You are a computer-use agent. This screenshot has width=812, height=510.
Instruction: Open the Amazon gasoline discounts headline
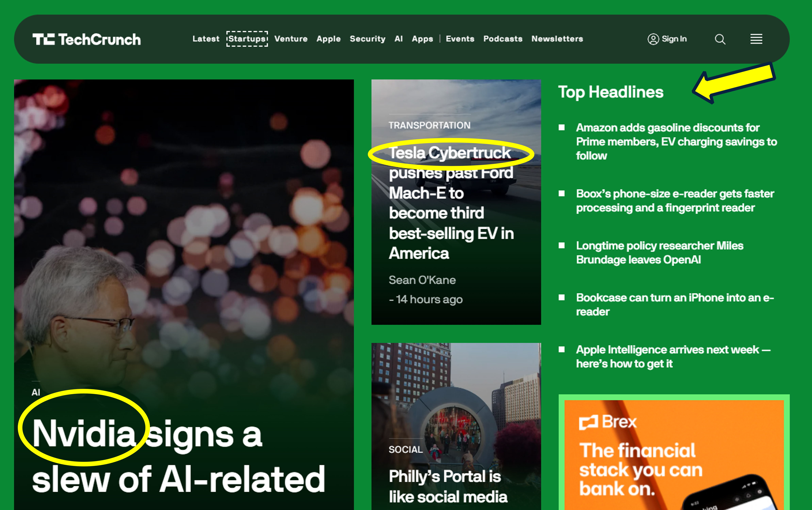(676, 141)
